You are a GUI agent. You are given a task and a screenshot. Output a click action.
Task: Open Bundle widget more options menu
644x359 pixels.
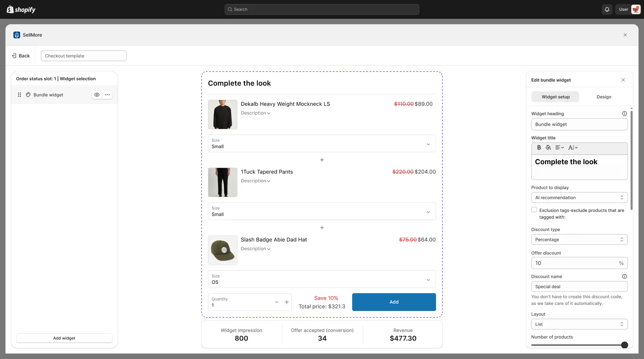(107, 95)
